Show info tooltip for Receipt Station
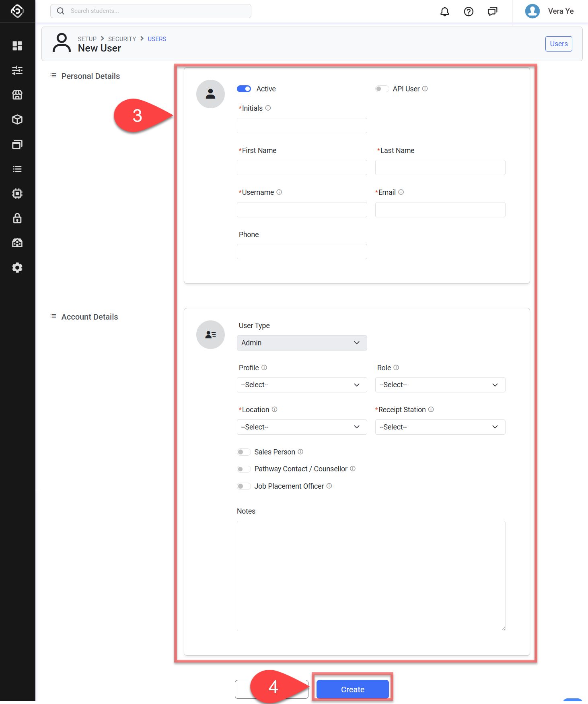588x704 pixels. pyautogui.click(x=431, y=409)
